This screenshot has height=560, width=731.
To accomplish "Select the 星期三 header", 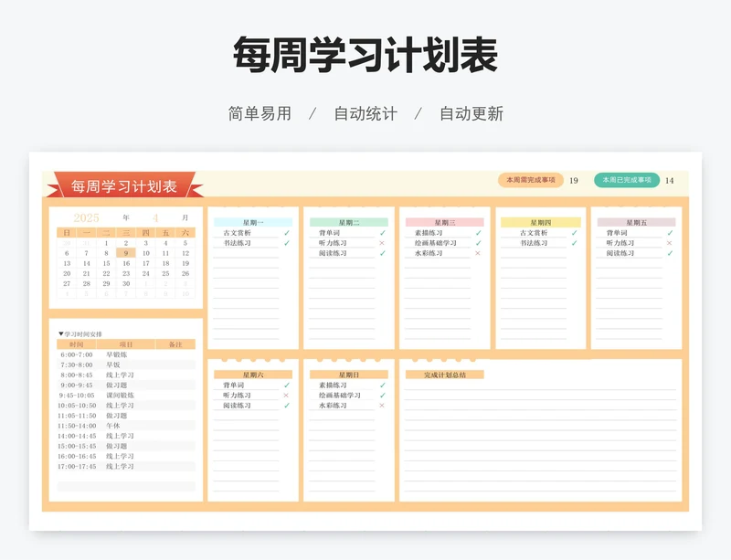I will 445,222.
